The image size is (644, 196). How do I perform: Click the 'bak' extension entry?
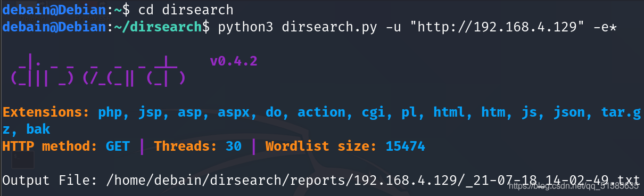point(38,129)
